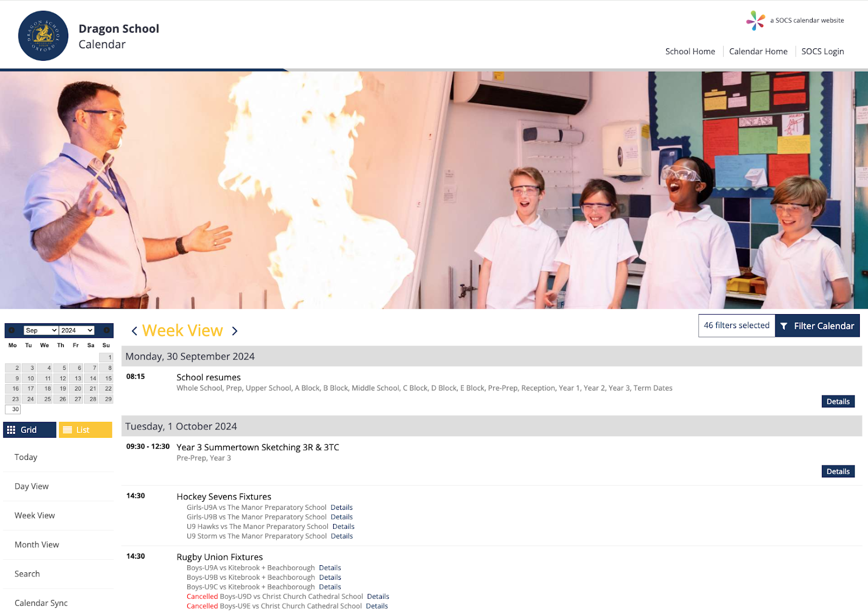Open the month dropdown showing Sep

click(41, 330)
